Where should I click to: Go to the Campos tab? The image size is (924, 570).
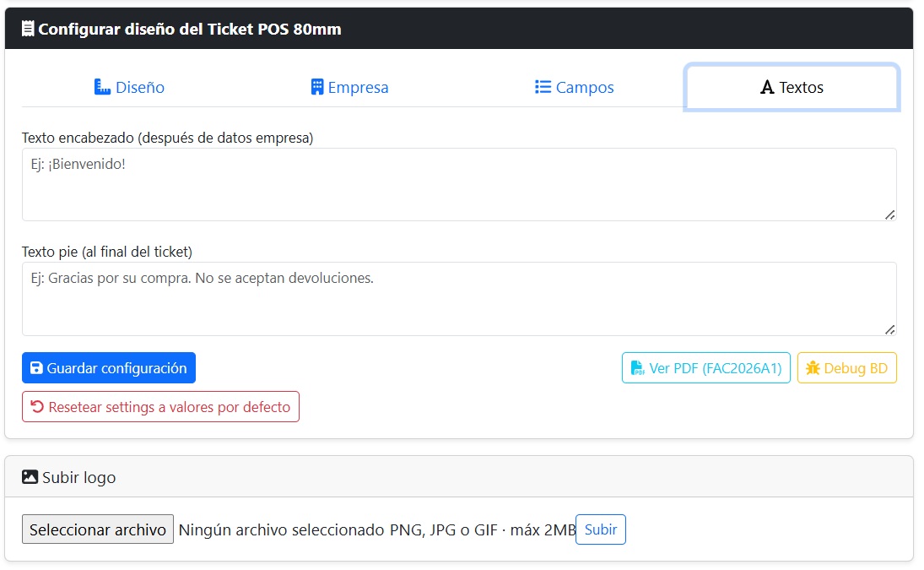(574, 87)
